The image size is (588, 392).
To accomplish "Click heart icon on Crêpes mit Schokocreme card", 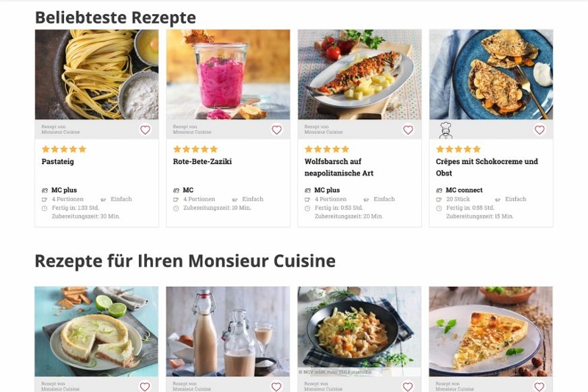I will coord(539,129).
